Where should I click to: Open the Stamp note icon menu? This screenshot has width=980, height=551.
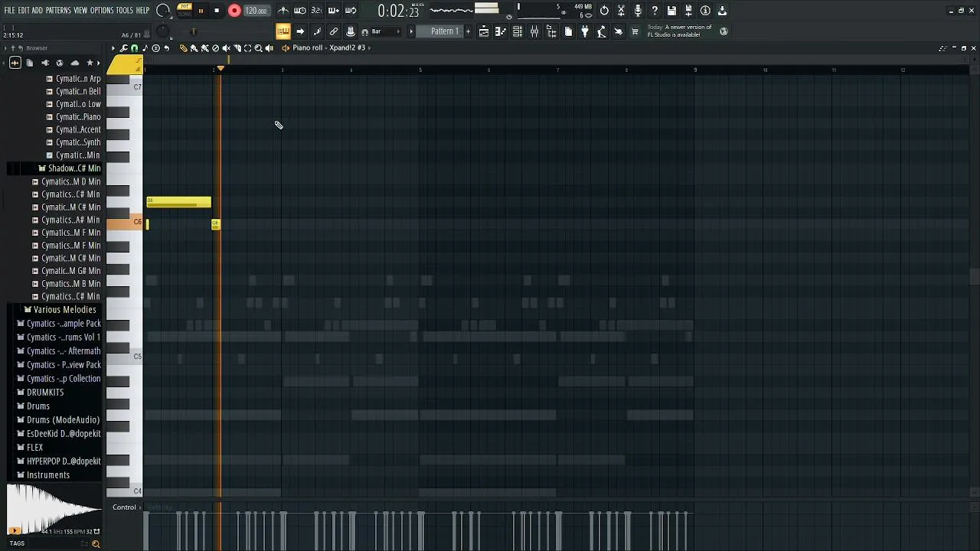pyautogui.click(x=145, y=47)
